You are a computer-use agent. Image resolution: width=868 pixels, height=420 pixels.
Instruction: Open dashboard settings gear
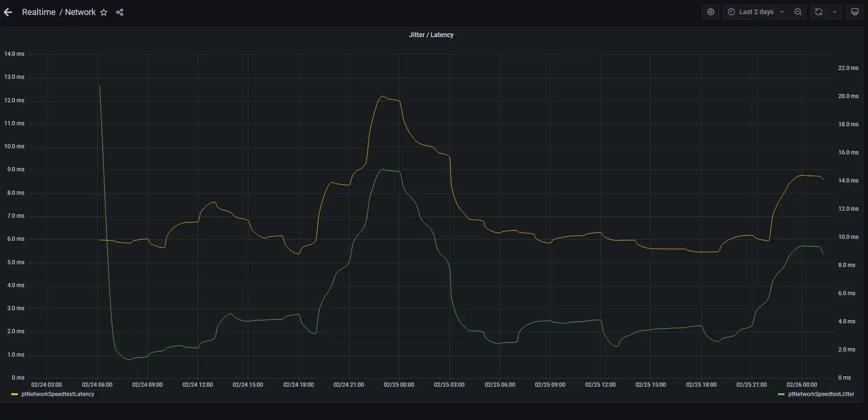pyautogui.click(x=711, y=12)
